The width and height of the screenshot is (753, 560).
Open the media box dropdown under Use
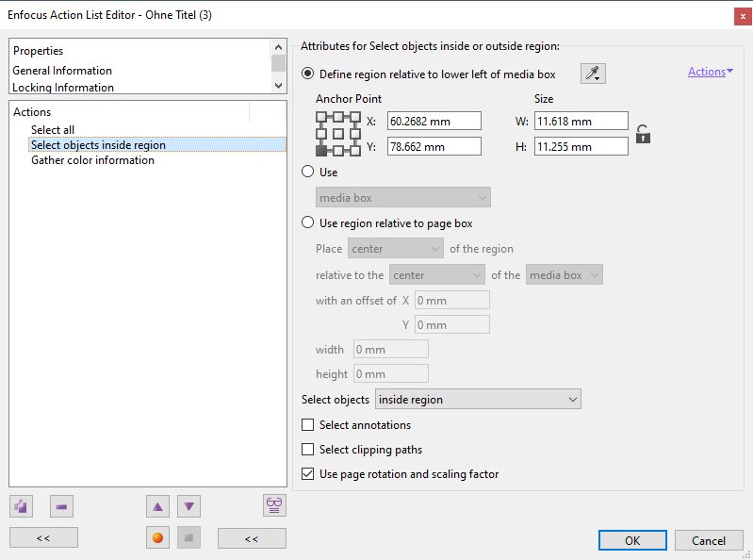pos(403,197)
